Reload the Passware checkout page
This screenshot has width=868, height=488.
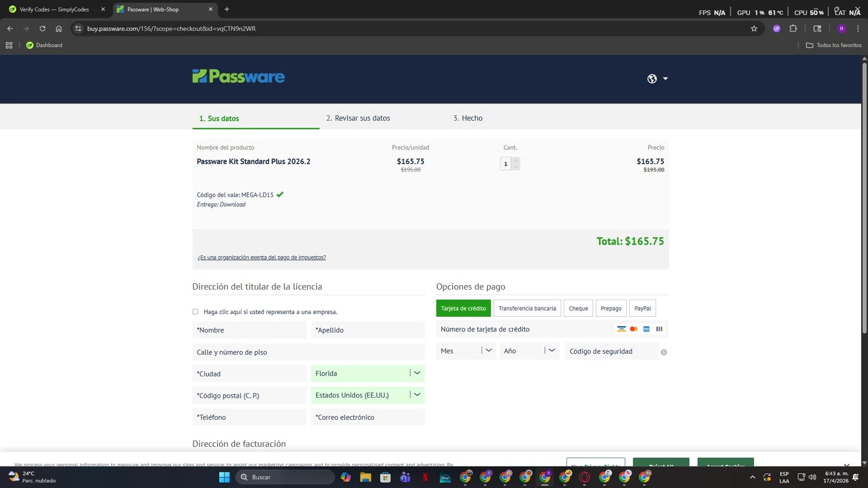pyautogui.click(x=42, y=28)
